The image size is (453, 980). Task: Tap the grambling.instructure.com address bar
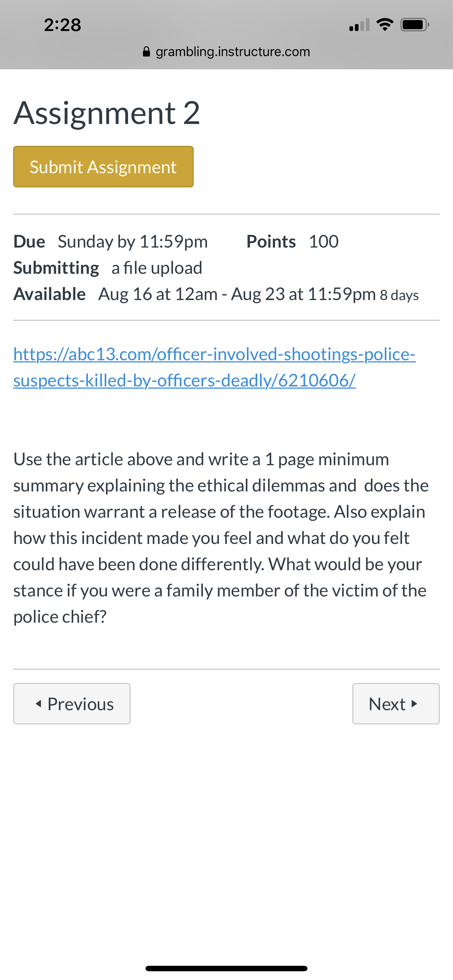[226, 51]
